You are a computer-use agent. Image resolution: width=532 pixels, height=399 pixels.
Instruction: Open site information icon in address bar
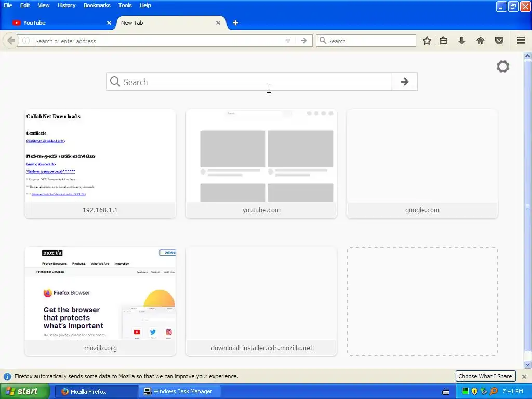pos(26,41)
